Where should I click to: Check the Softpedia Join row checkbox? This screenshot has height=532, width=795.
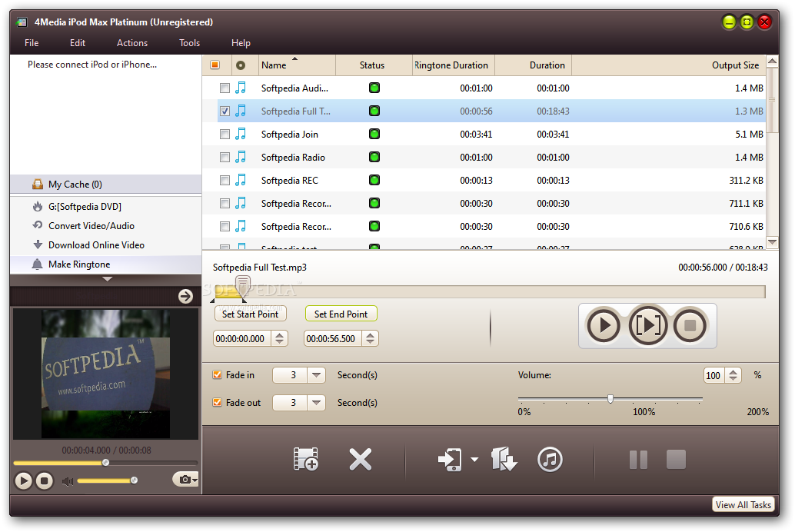(x=225, y=135)
